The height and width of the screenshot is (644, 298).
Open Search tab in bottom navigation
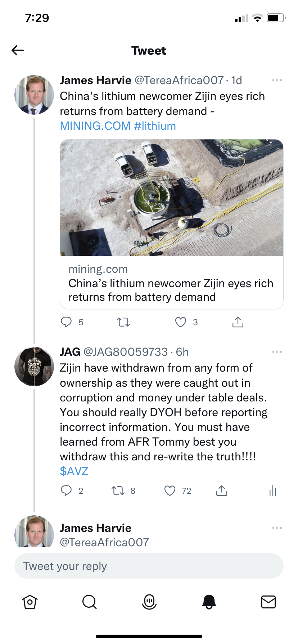tap(89, 602)
